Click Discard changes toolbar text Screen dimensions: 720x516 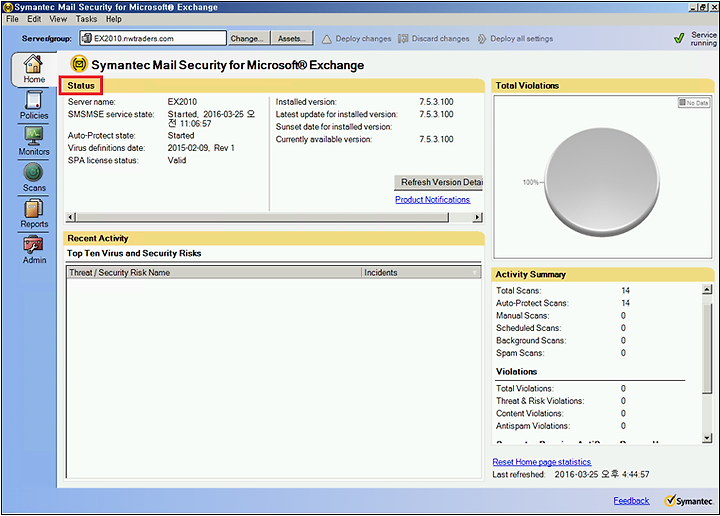[440, 39]
